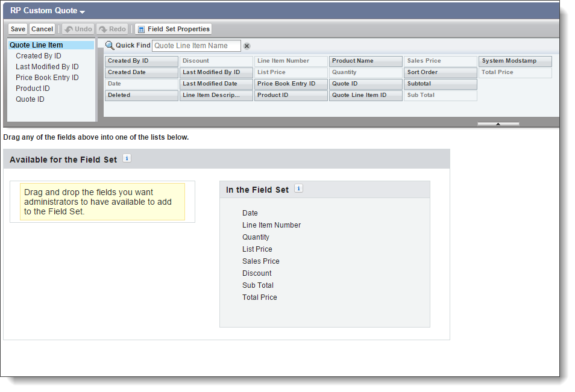575x392 pixels.
Task: Focus the Quick Find search field
Action: (x=196, y=46)
